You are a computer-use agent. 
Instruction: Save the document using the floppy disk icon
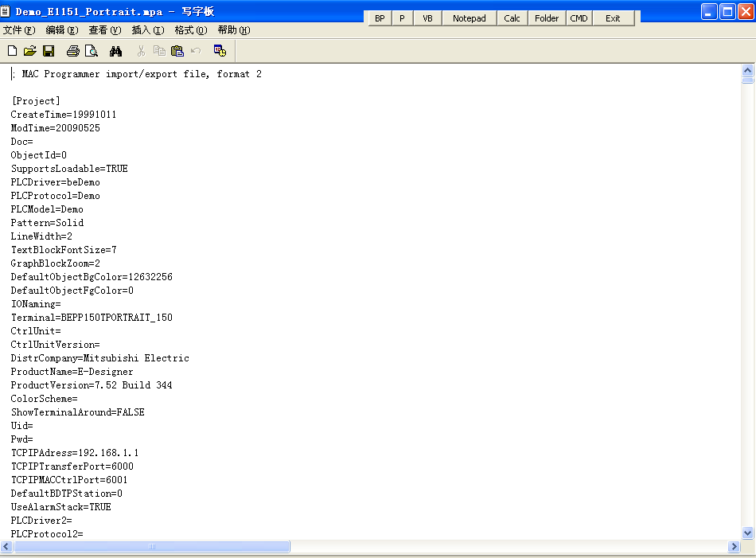tap(49, 51)
